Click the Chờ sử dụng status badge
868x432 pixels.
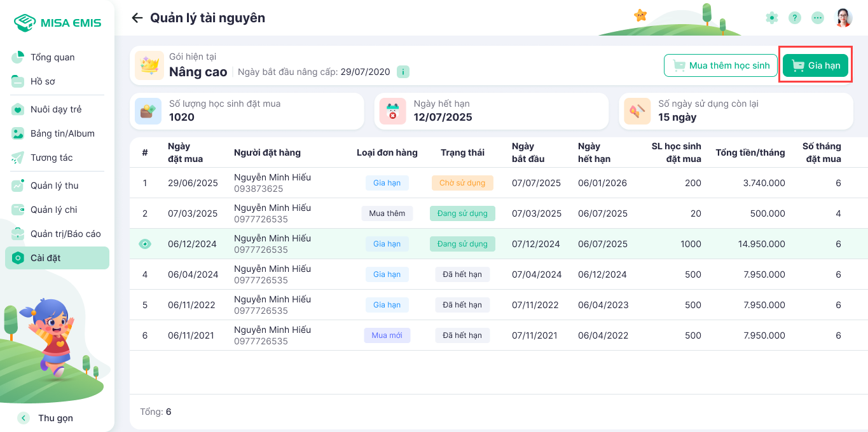coord(462,183)
